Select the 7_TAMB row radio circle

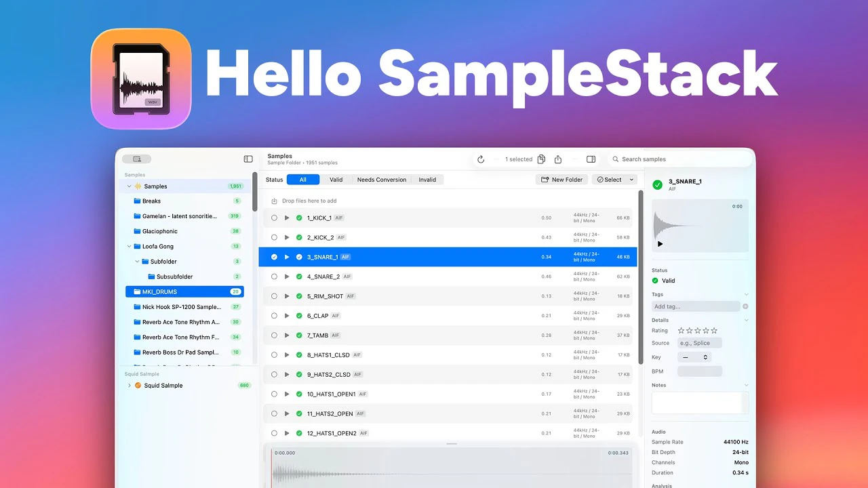click(x=274, y=335)
